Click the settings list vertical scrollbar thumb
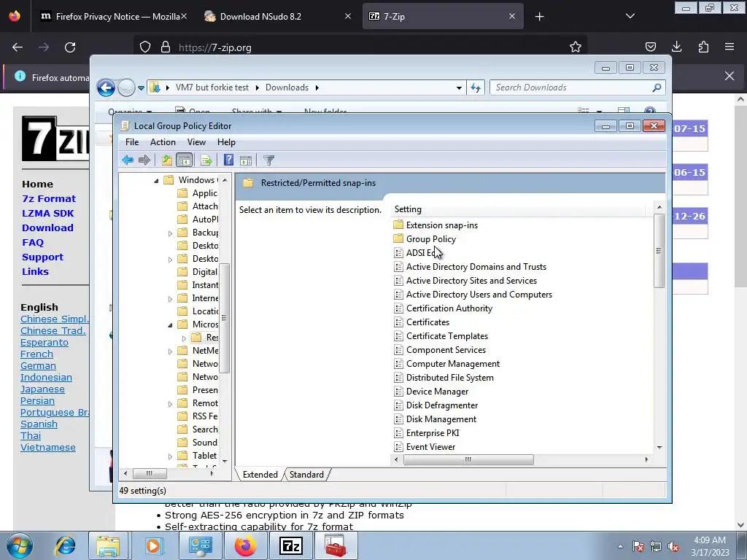 [x=659, y=251]
